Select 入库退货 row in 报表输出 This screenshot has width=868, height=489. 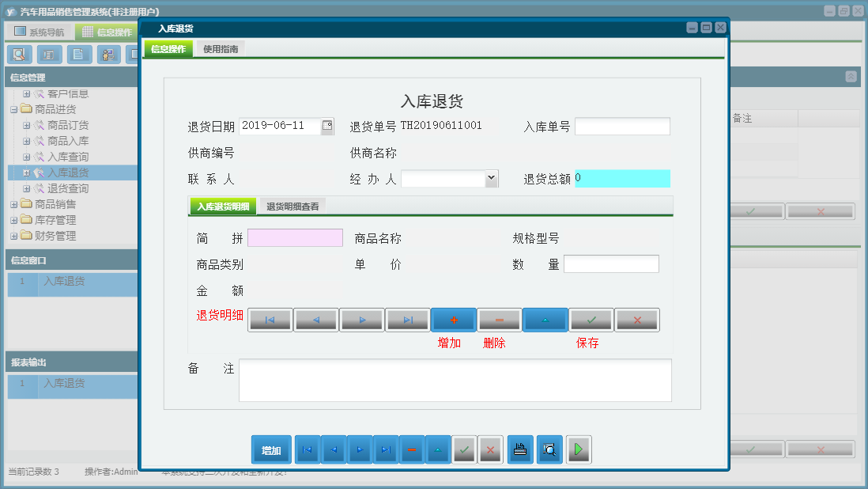click(x=73, y=387)
